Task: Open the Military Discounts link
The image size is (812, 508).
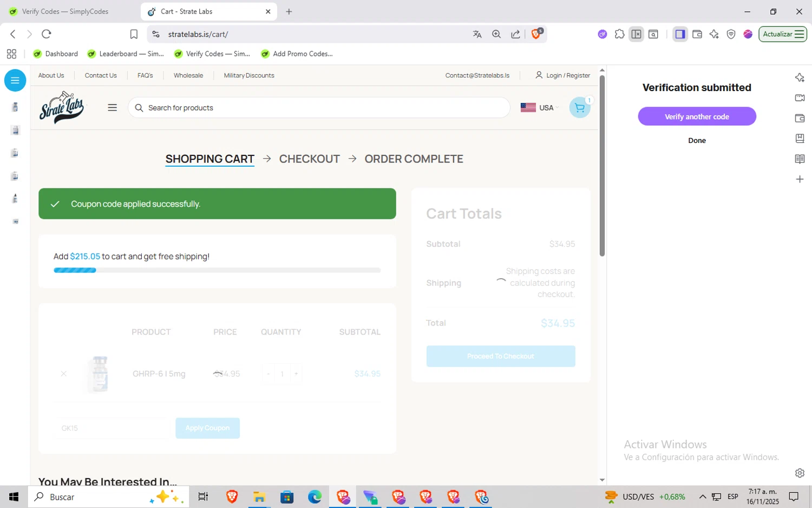Action: pyautogui.click(x=249, y=75)
